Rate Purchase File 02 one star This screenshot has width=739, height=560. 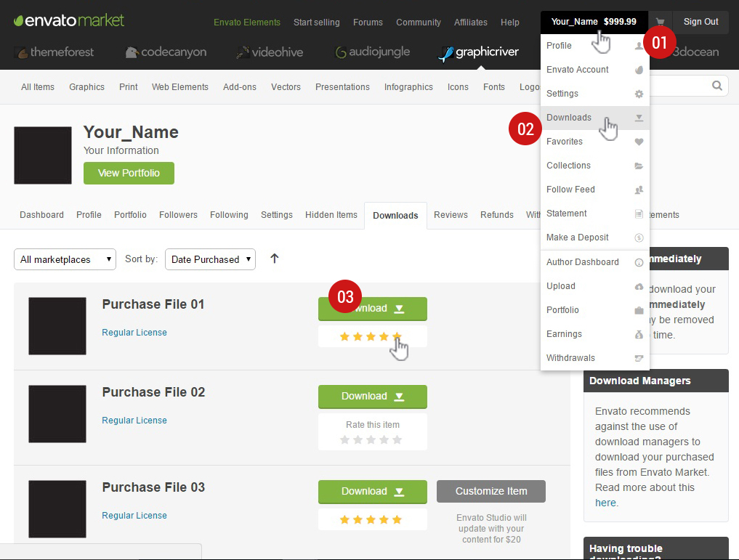pos(344,439)
